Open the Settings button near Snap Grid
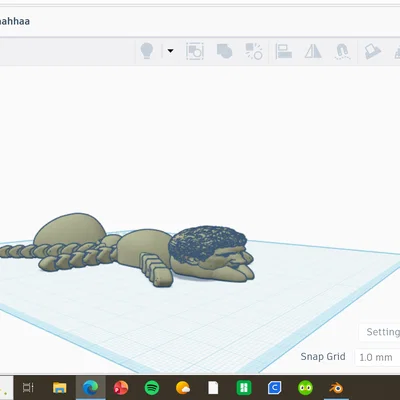Viewport: 400px width, 400px height. (x=380, y=332)
